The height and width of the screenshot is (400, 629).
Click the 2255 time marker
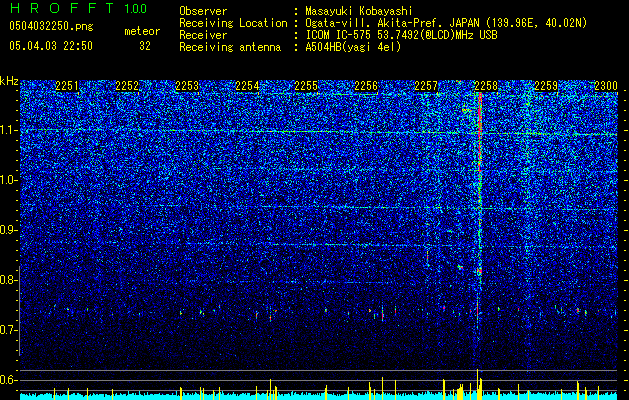pyautogui.click(x=306, y=85)
